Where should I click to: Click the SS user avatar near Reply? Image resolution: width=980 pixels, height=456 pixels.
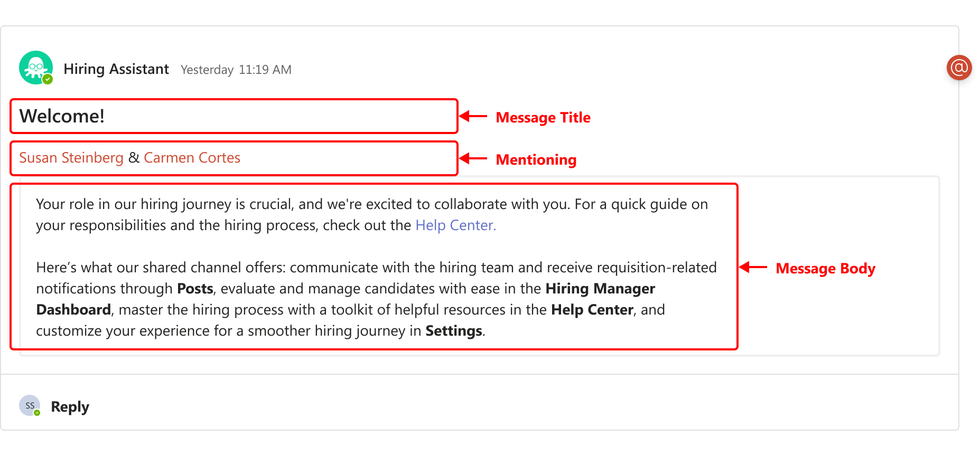click(30, 405)
